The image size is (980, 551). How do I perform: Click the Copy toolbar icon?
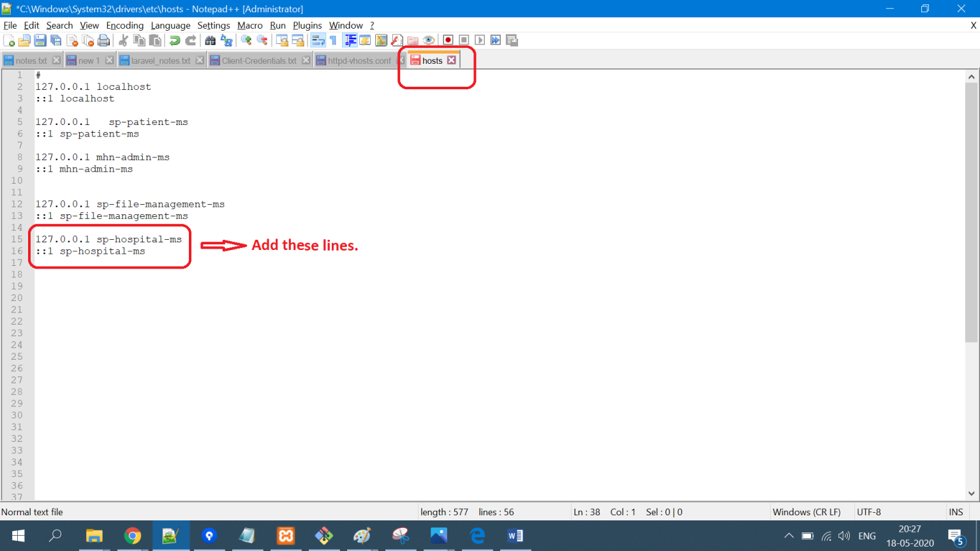point(139,40)
